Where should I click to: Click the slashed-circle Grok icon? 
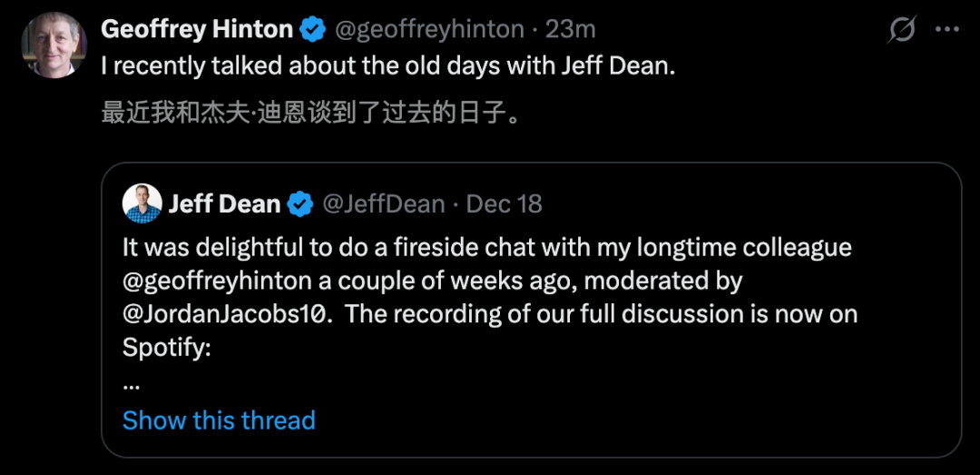tap(901, 30)
